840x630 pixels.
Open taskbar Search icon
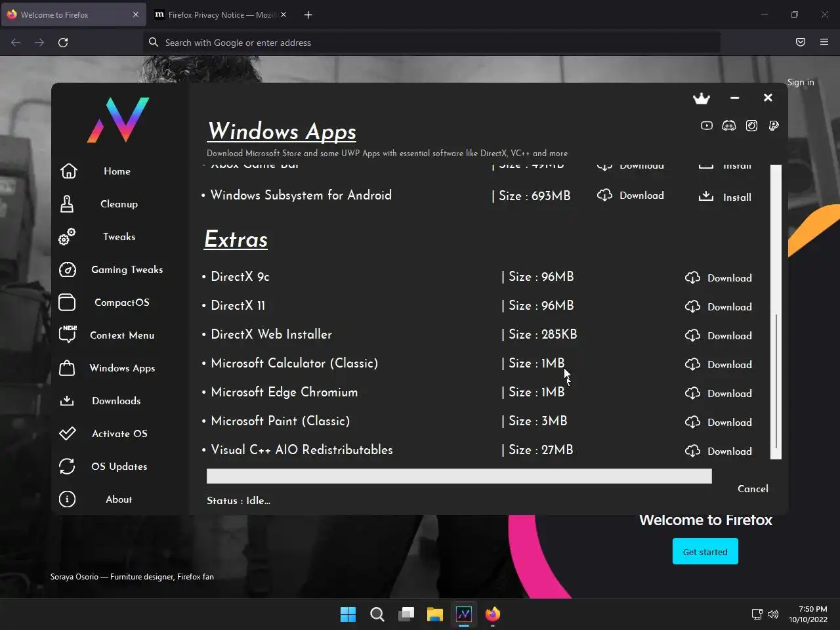pos(377,614)
